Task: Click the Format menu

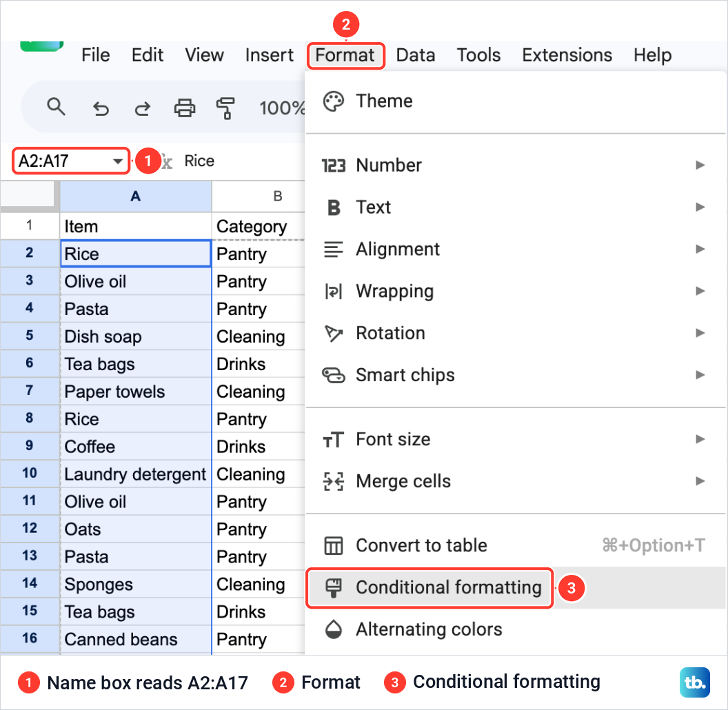Action: 345,55
